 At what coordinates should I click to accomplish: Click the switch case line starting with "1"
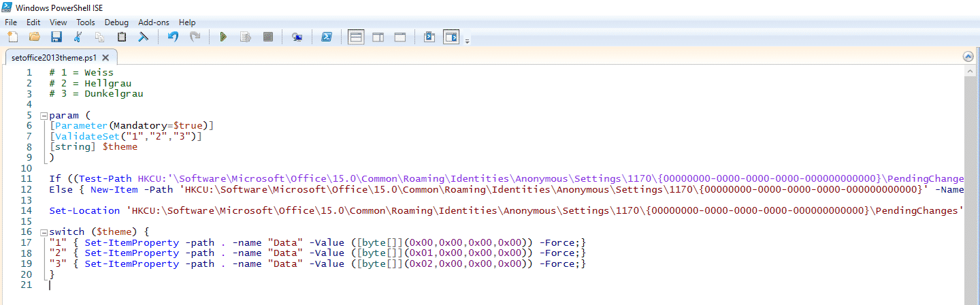click(x=317, y=242)
